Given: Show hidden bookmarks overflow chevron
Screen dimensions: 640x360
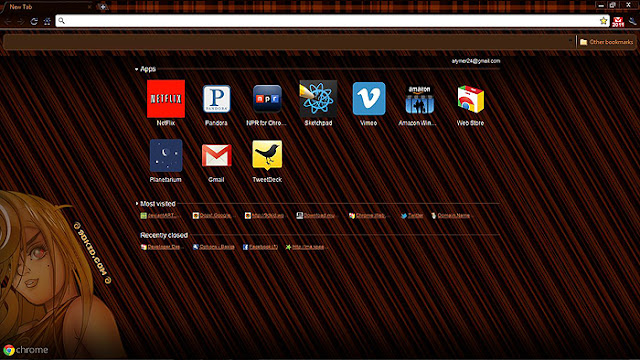Looking at the screenshot, I should tap(571, 41).
